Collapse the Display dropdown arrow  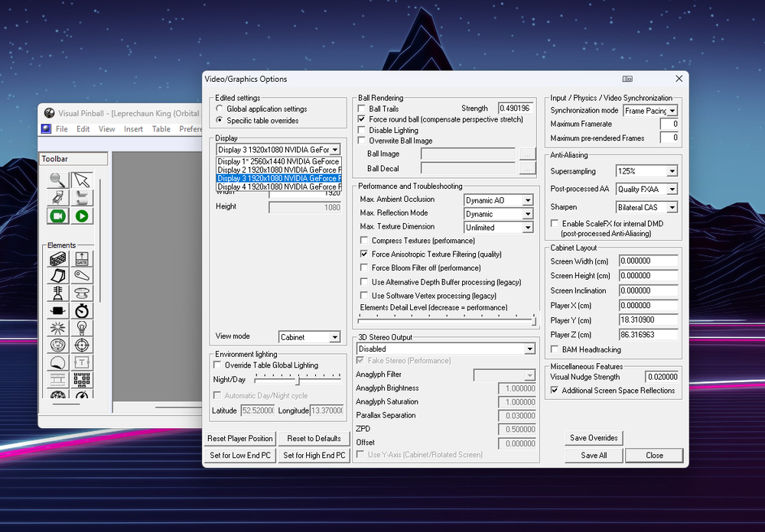335,150
